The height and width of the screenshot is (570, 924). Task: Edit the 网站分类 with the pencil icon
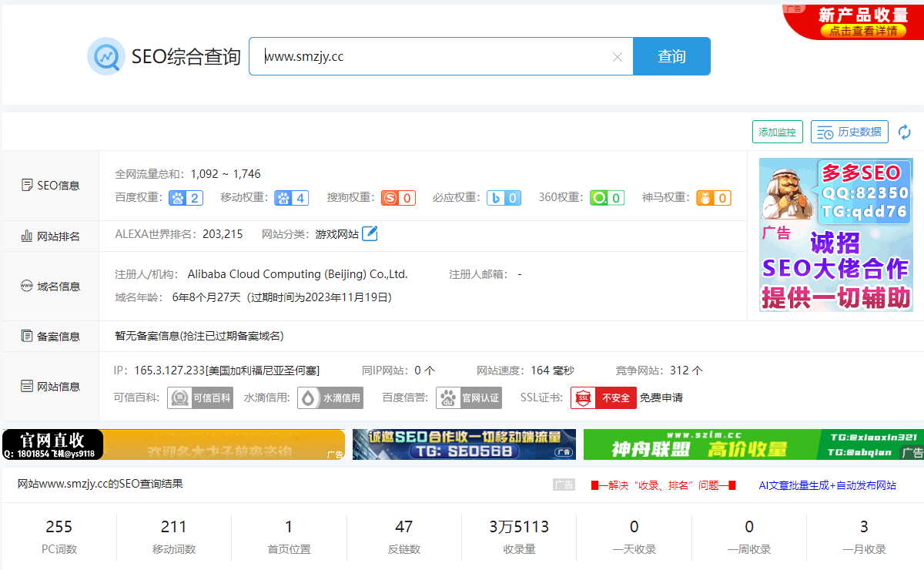(370, 233)
